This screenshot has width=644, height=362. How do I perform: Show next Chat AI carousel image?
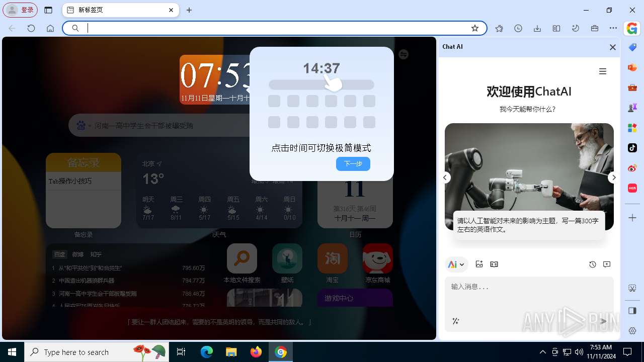click(x=613, y=177)
